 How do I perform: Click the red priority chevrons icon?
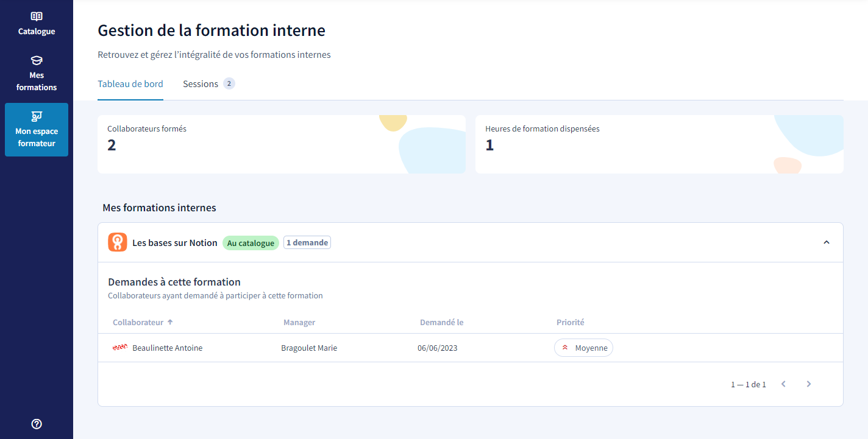pos(565,348)
